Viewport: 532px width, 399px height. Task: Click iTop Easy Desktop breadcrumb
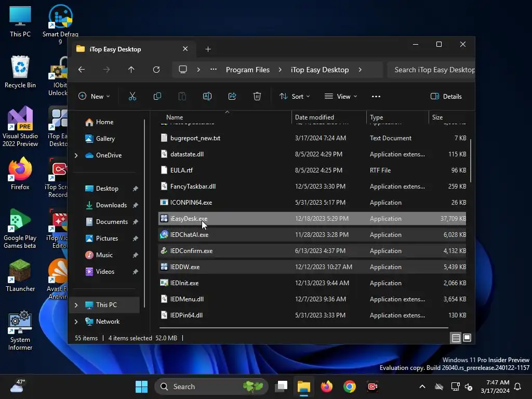[320, 70]
